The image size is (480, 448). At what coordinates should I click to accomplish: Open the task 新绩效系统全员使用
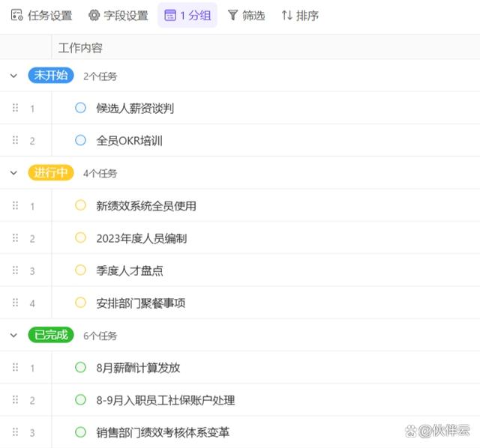146,206
